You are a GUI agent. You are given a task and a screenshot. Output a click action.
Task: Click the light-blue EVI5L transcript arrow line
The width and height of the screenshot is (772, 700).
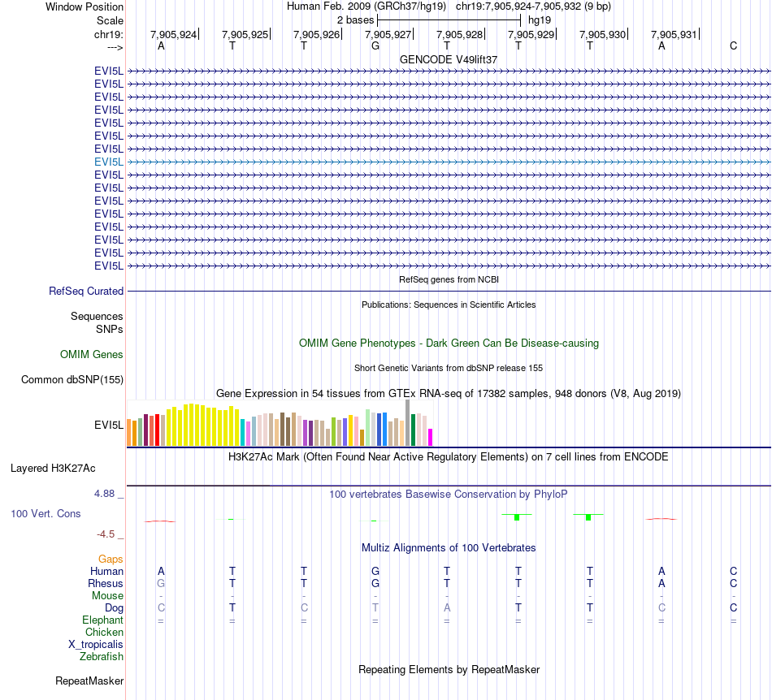click(449, 162)
